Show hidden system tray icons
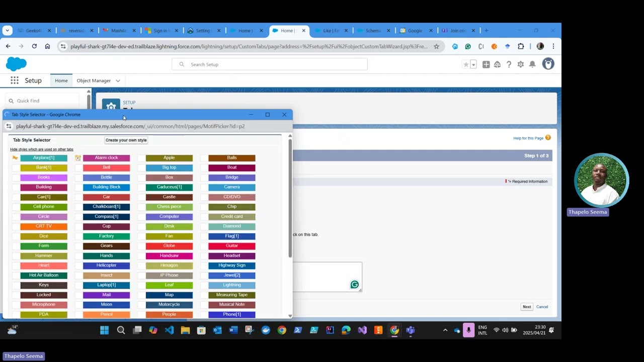Image resolution: width=644 pixels, height=362 pixels. (x=445, y=330)
